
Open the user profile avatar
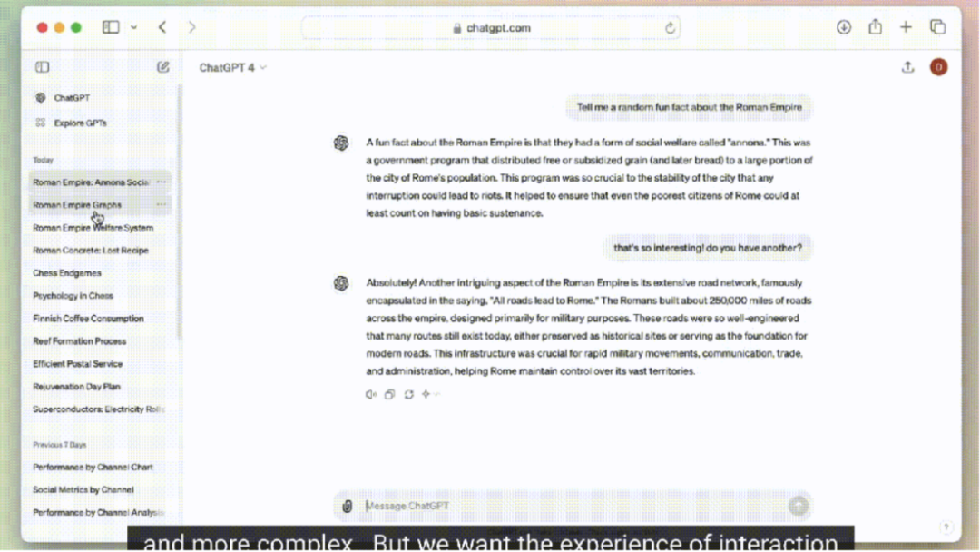coord(938,67)
